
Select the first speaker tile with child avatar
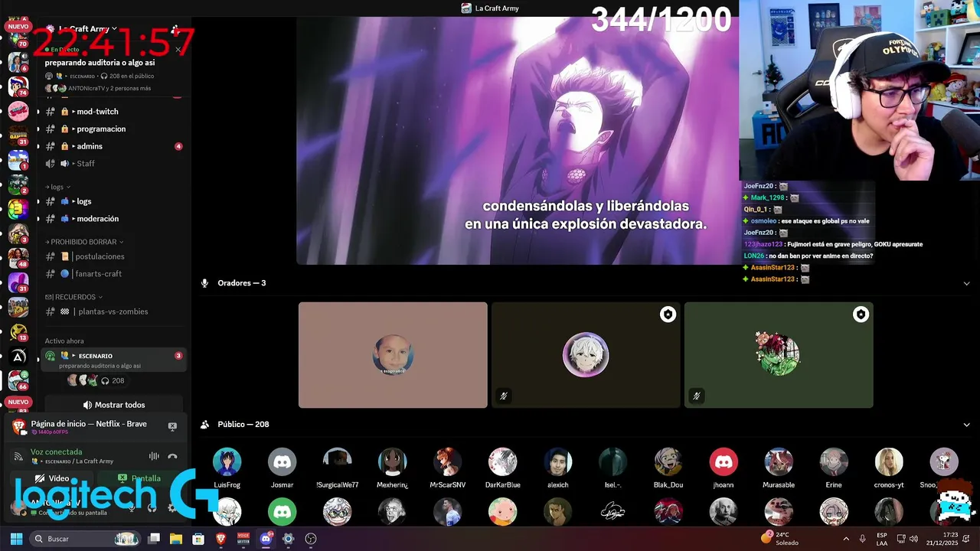393,355
